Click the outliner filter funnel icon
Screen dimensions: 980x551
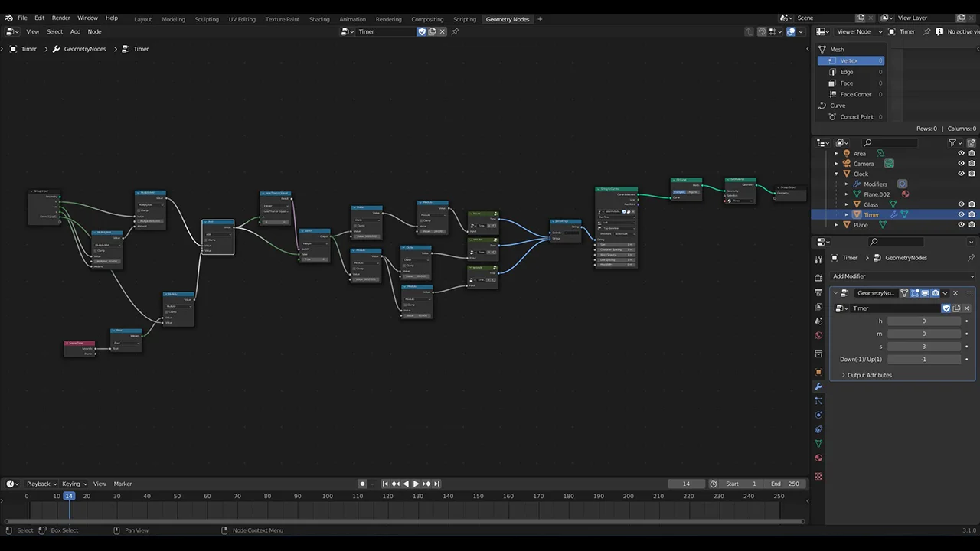(952, 142)
